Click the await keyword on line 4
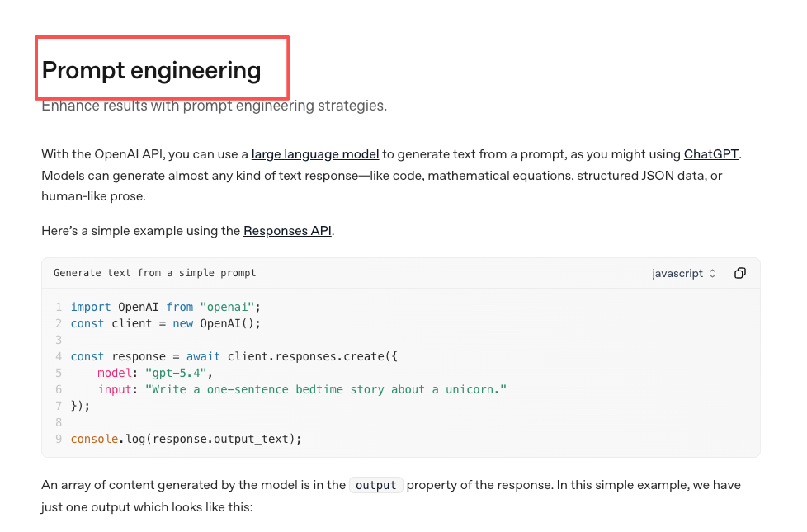This screenshot has width=807, height=532. (203, 356)
